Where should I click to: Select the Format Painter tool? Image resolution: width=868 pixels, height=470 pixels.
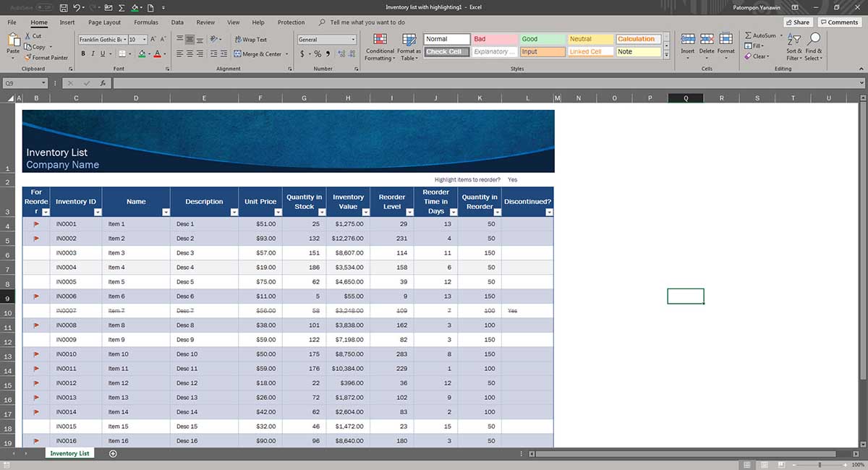pyautogui.click(x=46, y=57)
